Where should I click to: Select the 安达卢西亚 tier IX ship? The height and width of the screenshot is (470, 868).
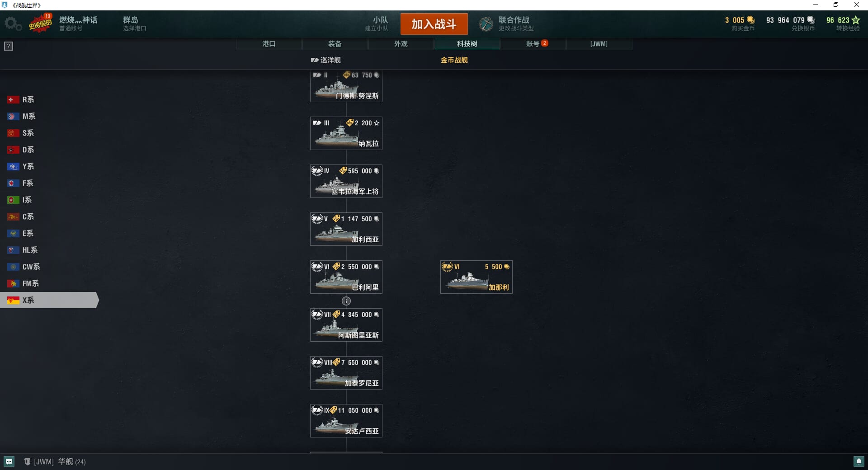point(346,421)
